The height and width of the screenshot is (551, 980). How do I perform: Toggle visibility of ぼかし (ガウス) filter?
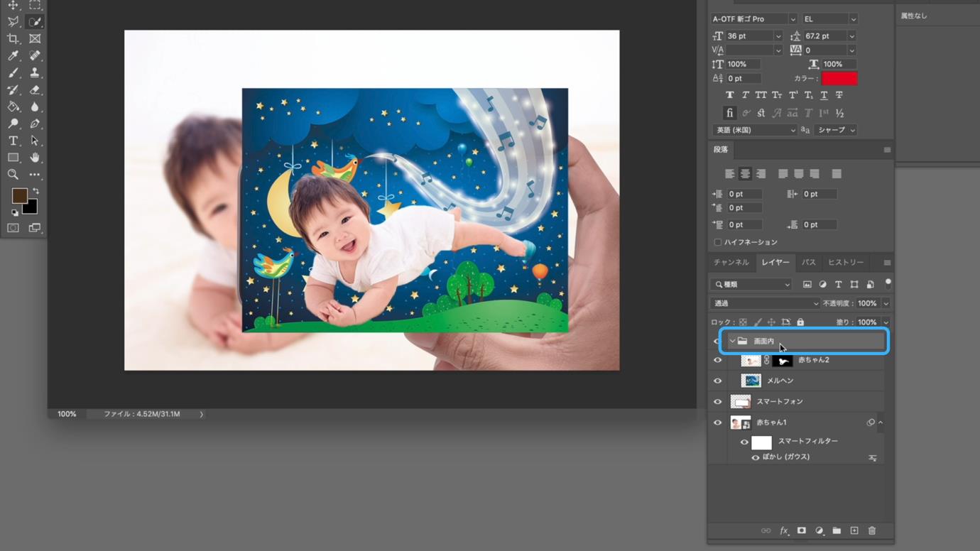[756, 457]
